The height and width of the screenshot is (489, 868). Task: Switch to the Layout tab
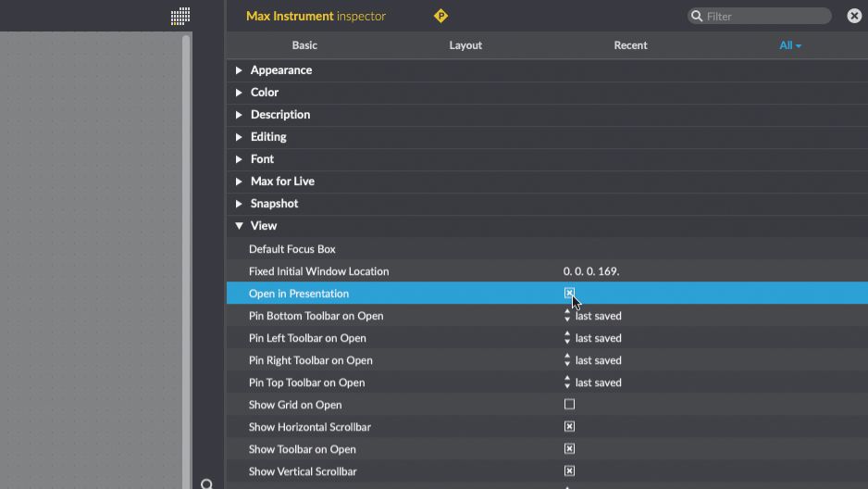[x=465, y=45]
